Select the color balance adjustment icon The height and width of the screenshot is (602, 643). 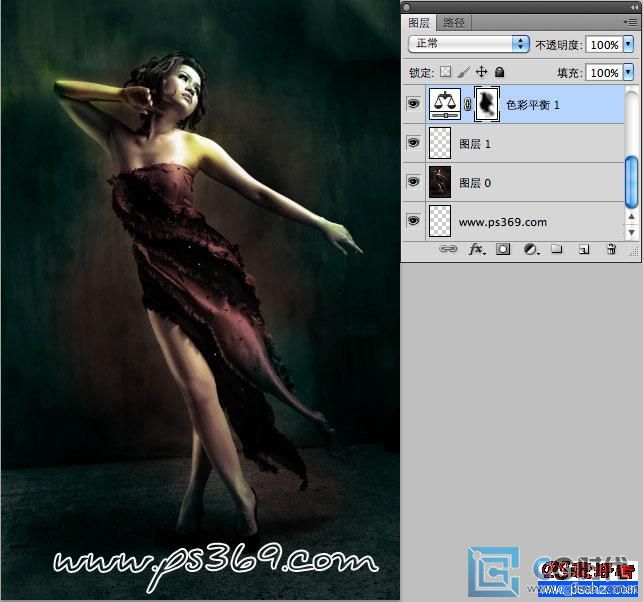tap(445, 104)
